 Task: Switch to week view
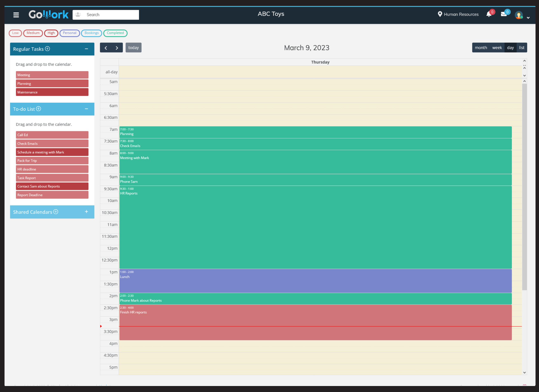[497, 48]
